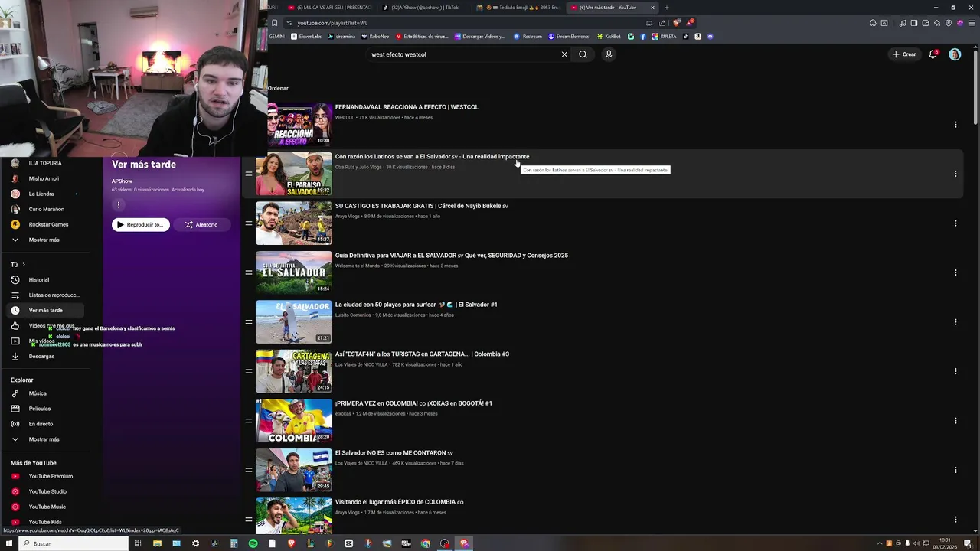Click the ElevenLabs bookmark
980x551 pixels.
pos(306,37)
